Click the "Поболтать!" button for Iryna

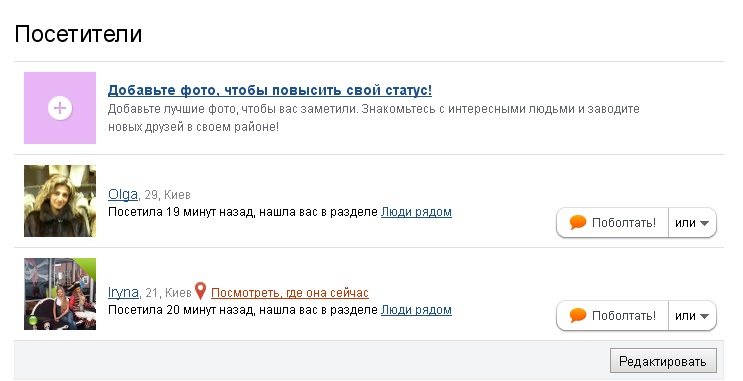click(x=612, y=316)
